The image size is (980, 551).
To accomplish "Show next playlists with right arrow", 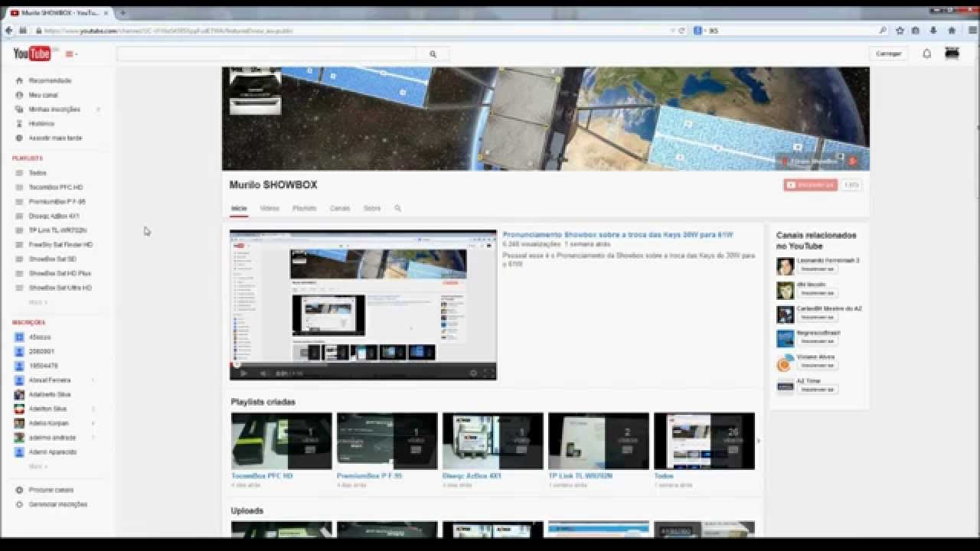I will pyautogui.click(x=759, y=441).
